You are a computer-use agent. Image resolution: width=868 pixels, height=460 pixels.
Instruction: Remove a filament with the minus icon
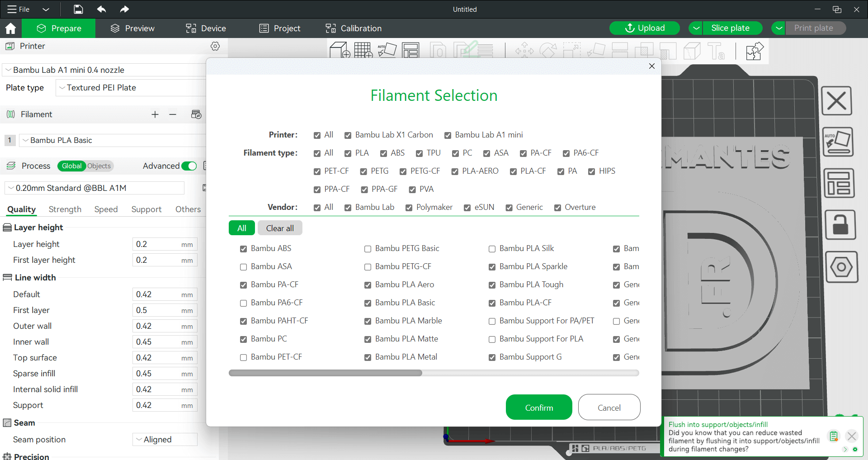pos(173,114)
